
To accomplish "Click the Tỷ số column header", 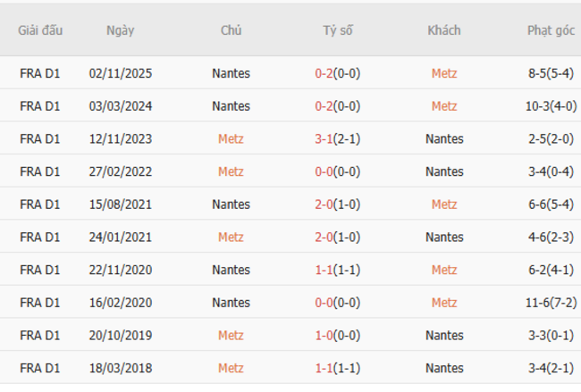I will point(338,30).
